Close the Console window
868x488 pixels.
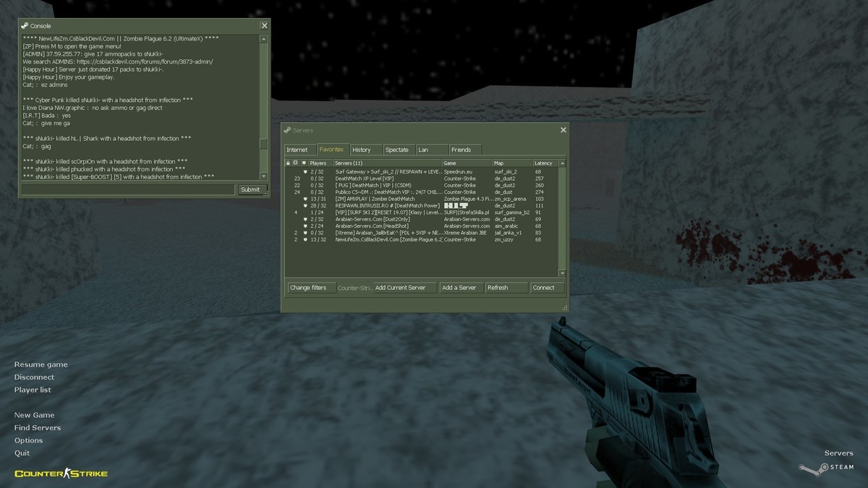coord(264,25)
